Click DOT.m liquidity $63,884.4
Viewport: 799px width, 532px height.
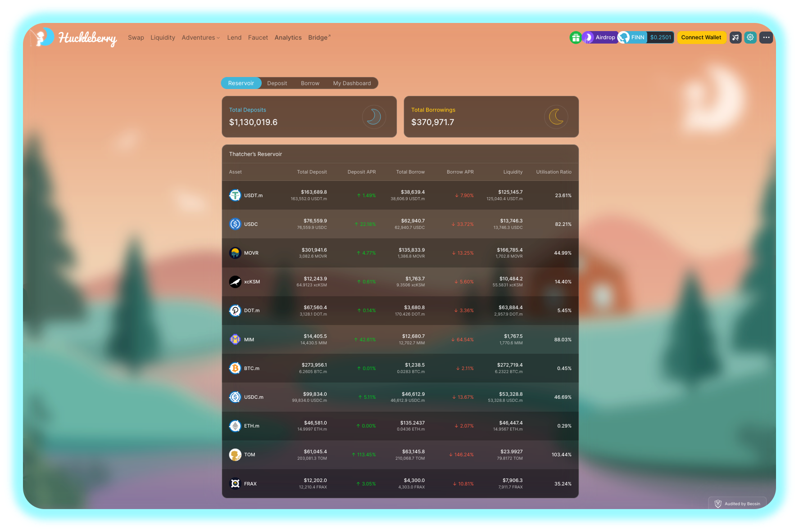point(511,307)
